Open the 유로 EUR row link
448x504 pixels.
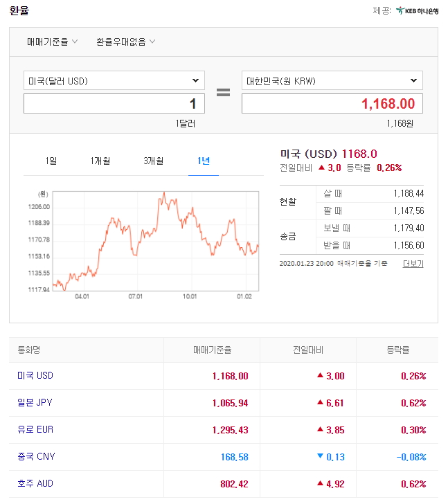click(x=35, y=429)
